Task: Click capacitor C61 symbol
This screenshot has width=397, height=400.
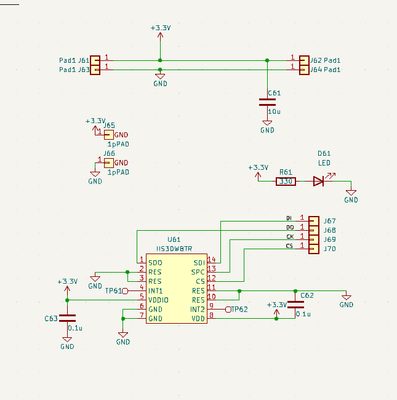Action: [267, 102]
